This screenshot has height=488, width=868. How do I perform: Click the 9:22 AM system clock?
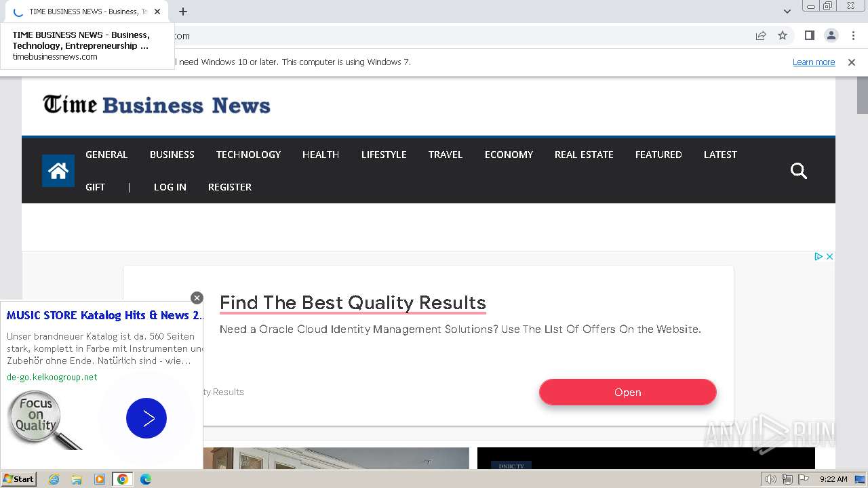pos(833,479)
